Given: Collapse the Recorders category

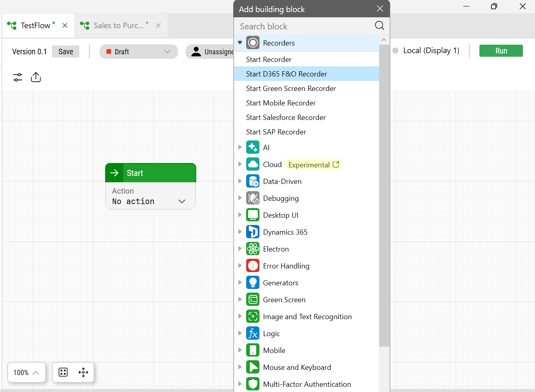Looking at the screenshot, I should click(x=240, y=43).
